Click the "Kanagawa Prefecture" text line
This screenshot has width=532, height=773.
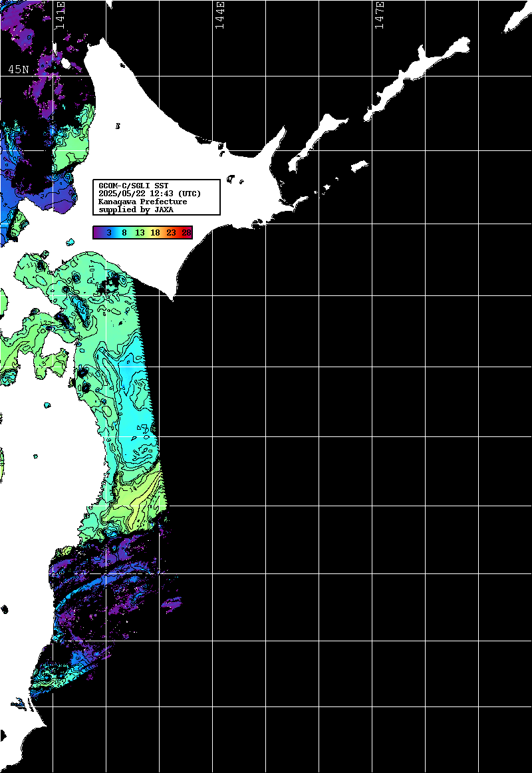click(x=143, y=202)
